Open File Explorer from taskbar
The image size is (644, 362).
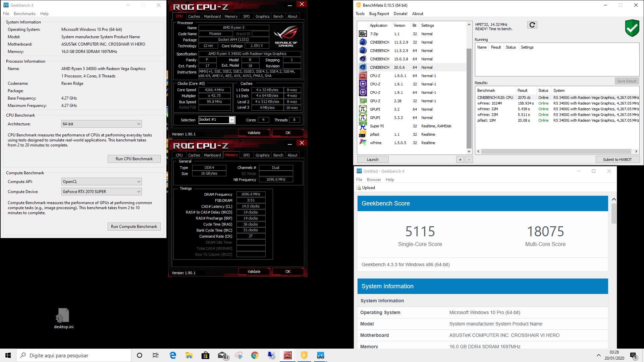[189, 355]
